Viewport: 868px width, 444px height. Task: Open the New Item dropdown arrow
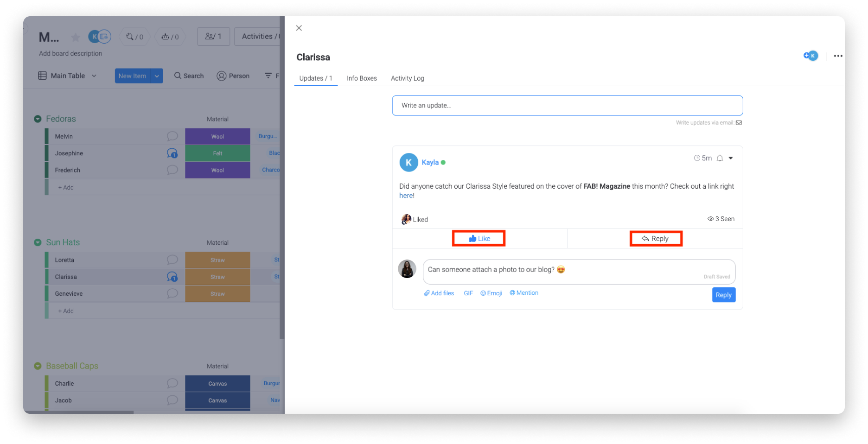(157, 76)
